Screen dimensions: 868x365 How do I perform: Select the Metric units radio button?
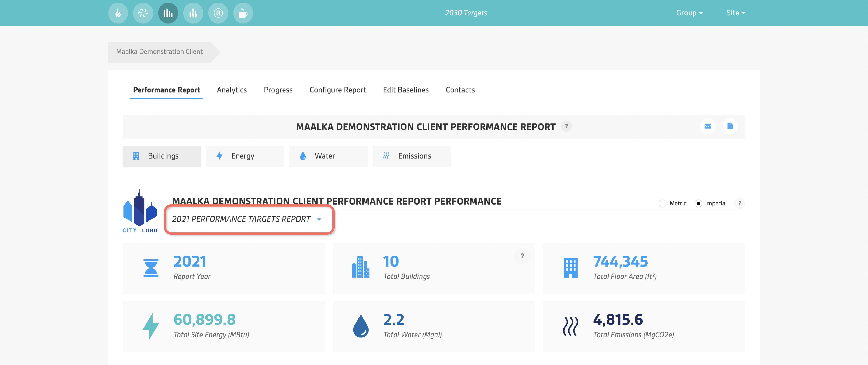point(662,204)
